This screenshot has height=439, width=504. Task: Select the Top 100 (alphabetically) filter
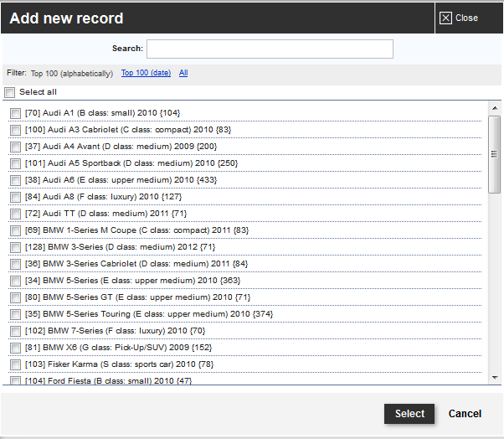pyautogui.click(x=72, y=74)
